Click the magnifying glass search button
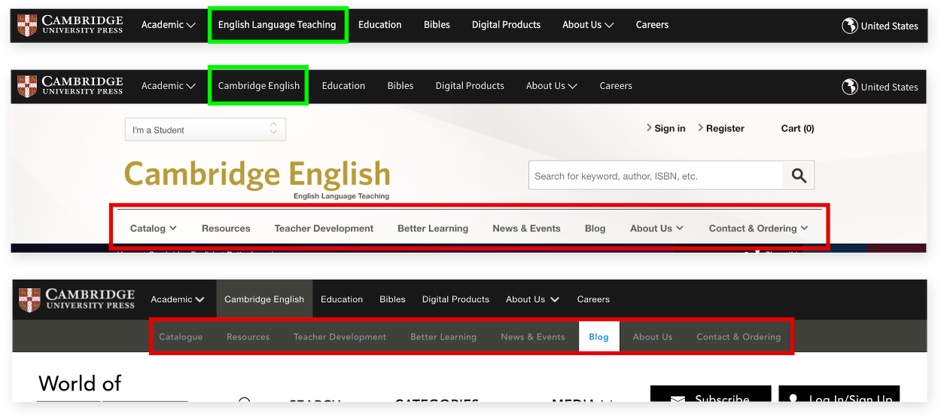Screen dimensions: 941x417 tap(798, 175)
